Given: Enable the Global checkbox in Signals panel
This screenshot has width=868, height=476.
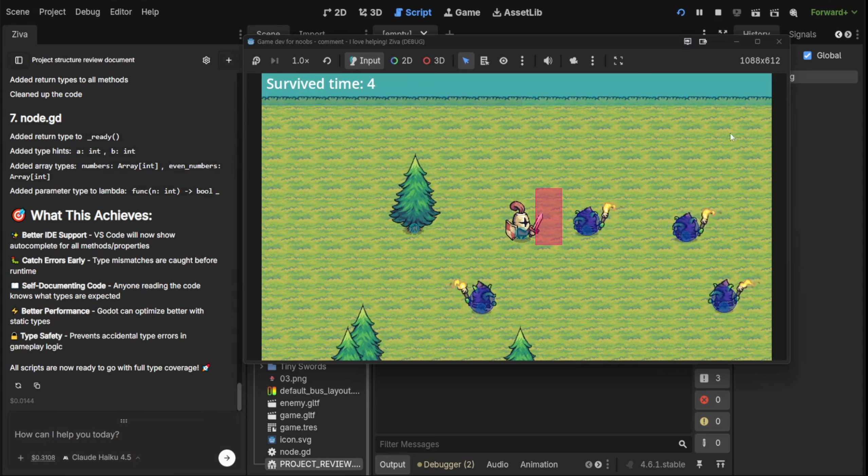Looking at the screenshot, I should tap(808, 55).
